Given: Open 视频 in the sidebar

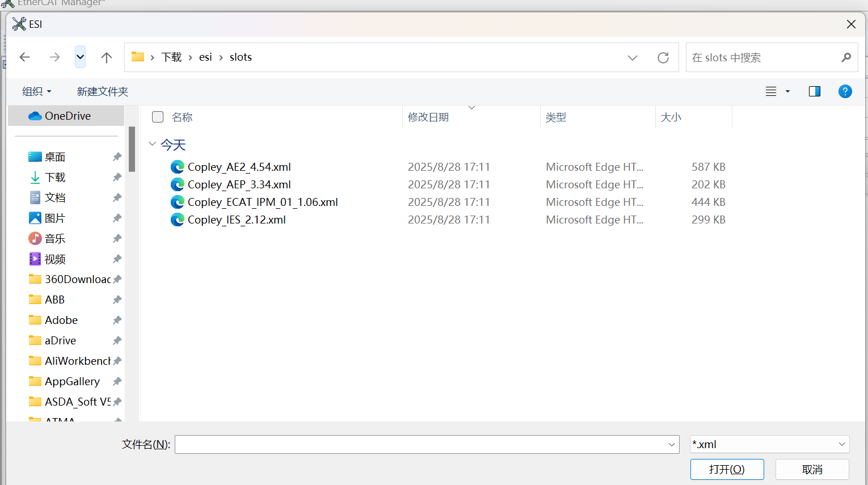Looking at the screenshot, I should tap(55, 259).
